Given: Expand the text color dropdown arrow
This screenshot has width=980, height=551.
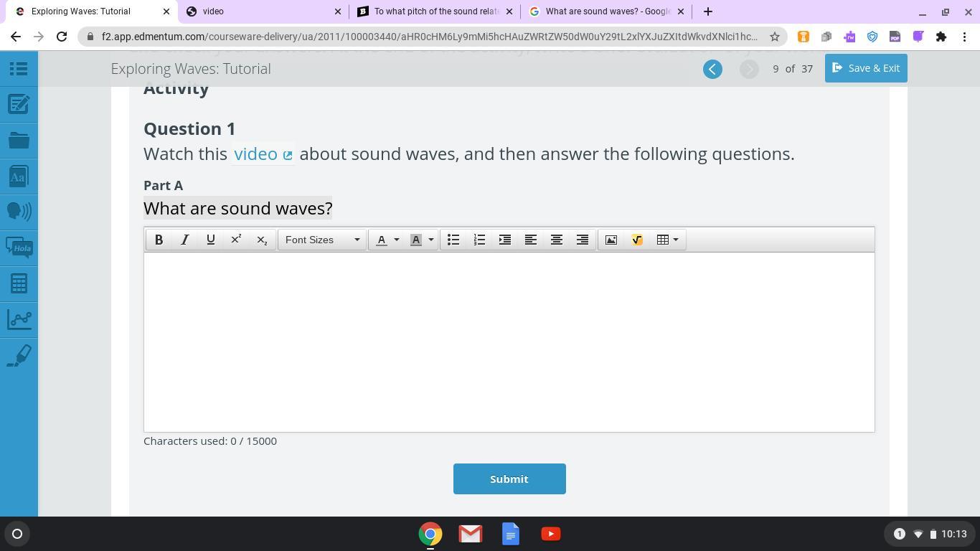Looking at the screenshot, I should point(397,240).
